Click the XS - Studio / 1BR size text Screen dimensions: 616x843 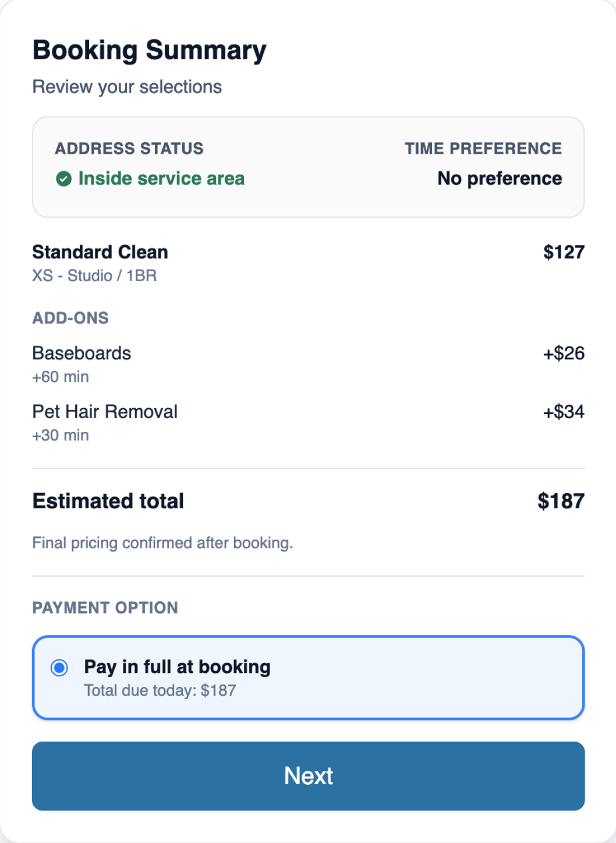click(x=94, y=275)
